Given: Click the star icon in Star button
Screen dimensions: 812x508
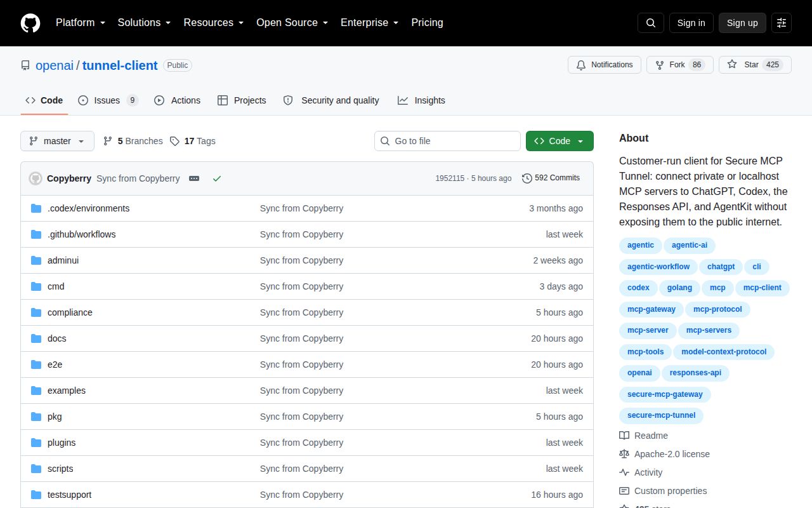Looking at the screenshot, I should [732, 65].
